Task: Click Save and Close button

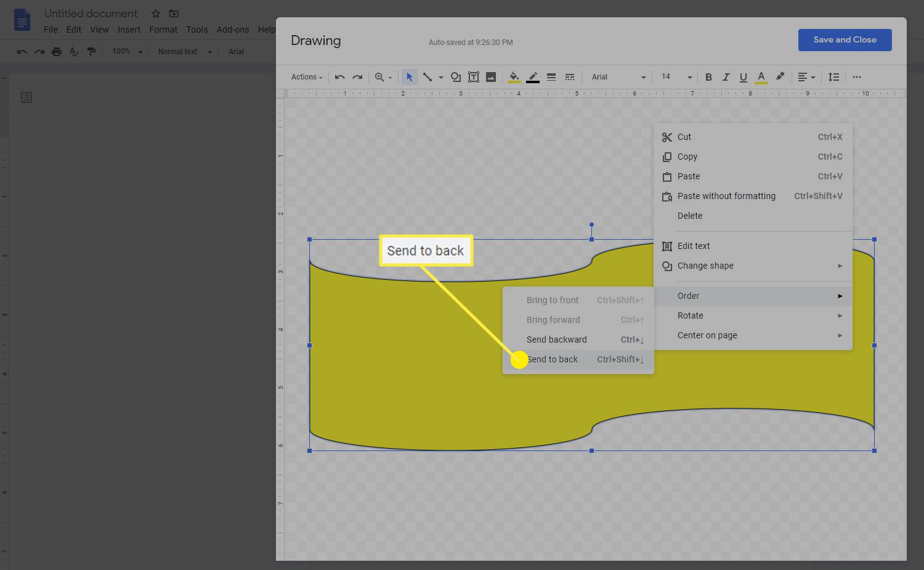Action: pos(845,40)
